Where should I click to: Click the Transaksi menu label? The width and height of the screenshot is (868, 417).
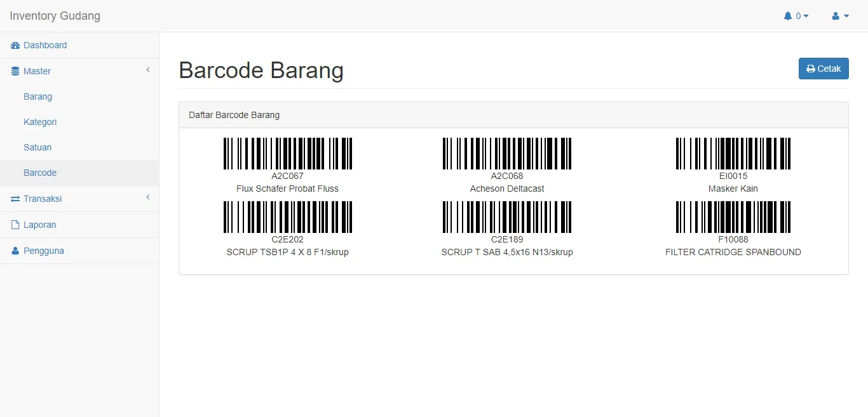click(x=43, y=199)
